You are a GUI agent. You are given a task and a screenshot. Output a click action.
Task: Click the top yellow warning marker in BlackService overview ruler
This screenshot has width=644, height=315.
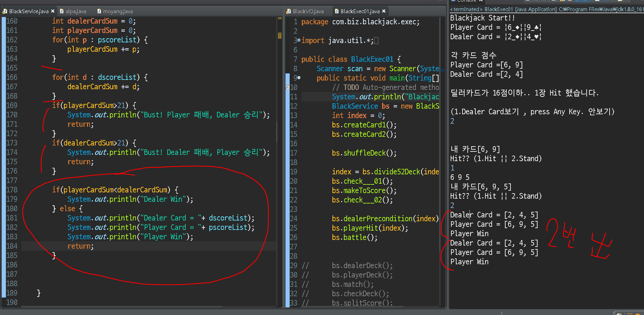(x=280, y=18)
